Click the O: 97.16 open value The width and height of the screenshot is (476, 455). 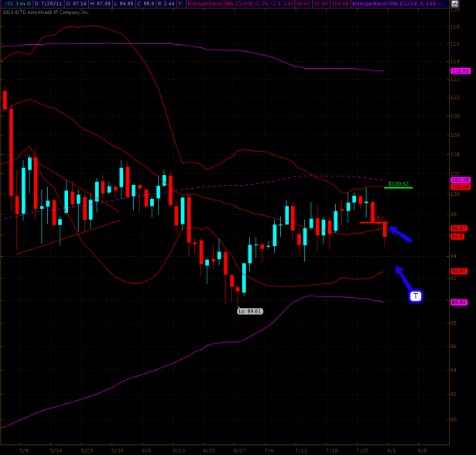tap(76, 4)
